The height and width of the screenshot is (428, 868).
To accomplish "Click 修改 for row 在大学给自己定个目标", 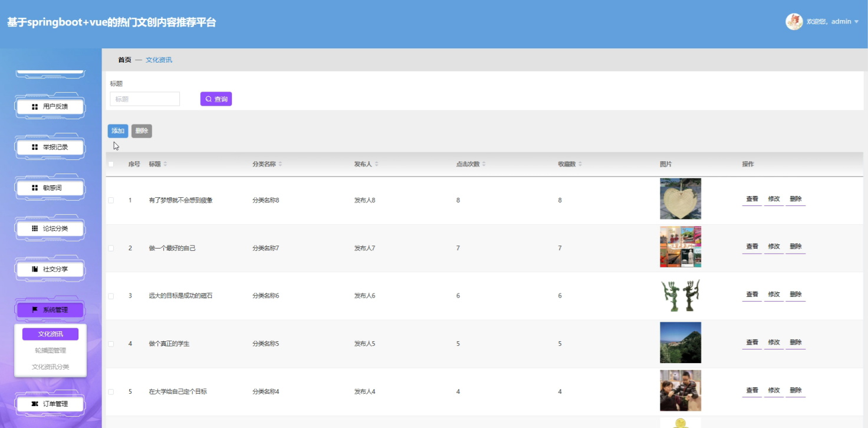I will point(774,390).
